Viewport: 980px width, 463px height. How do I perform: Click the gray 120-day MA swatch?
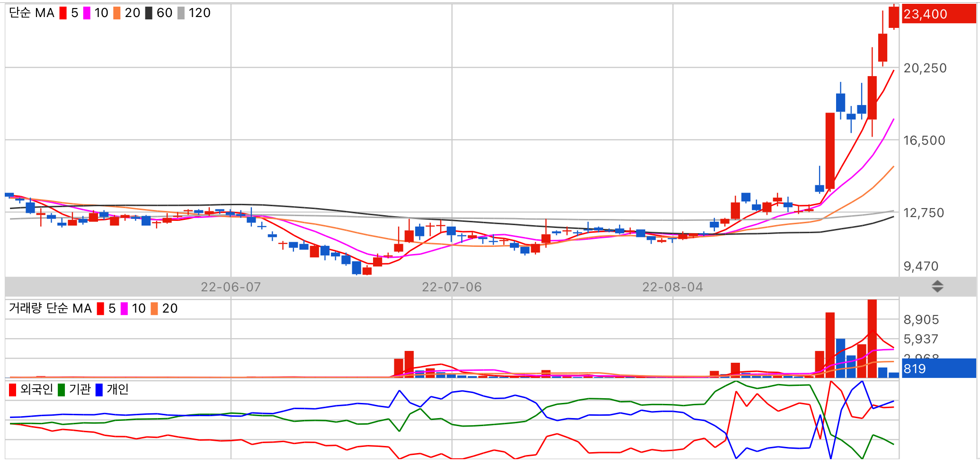tap(181, 13)
